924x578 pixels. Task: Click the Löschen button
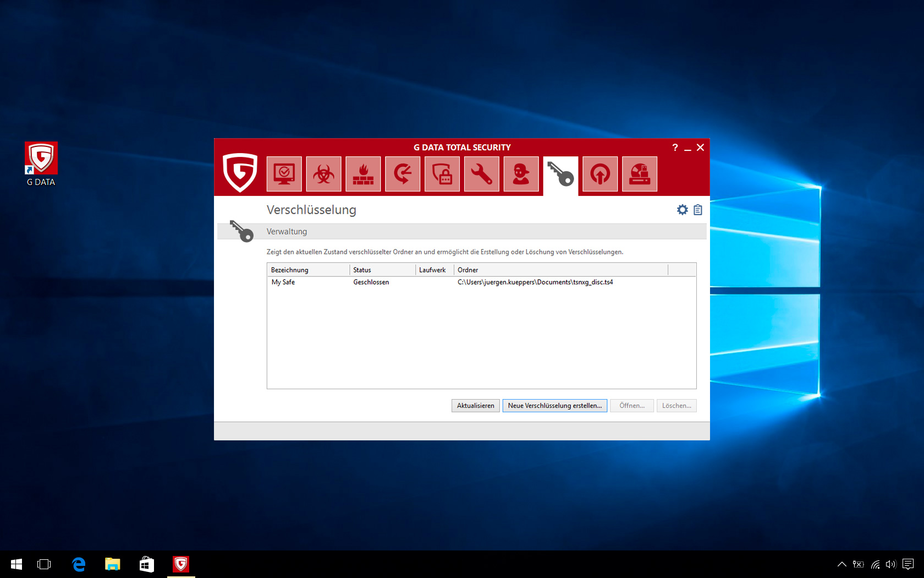pos(676,406)
